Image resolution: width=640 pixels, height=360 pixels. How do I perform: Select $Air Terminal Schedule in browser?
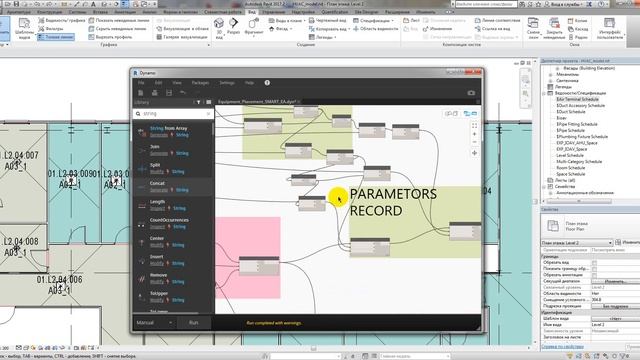[578, 99]
